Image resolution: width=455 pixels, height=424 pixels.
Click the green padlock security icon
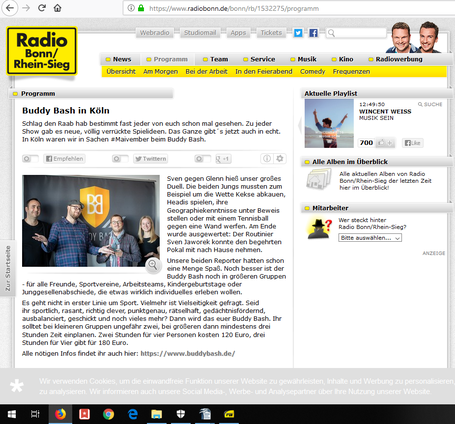(141, 8)
